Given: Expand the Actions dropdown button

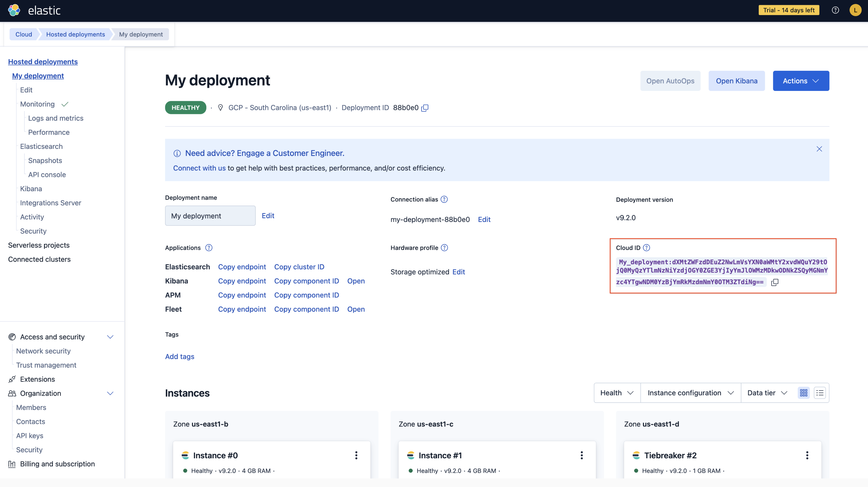Looking at the screenshot, I should 801,81.
